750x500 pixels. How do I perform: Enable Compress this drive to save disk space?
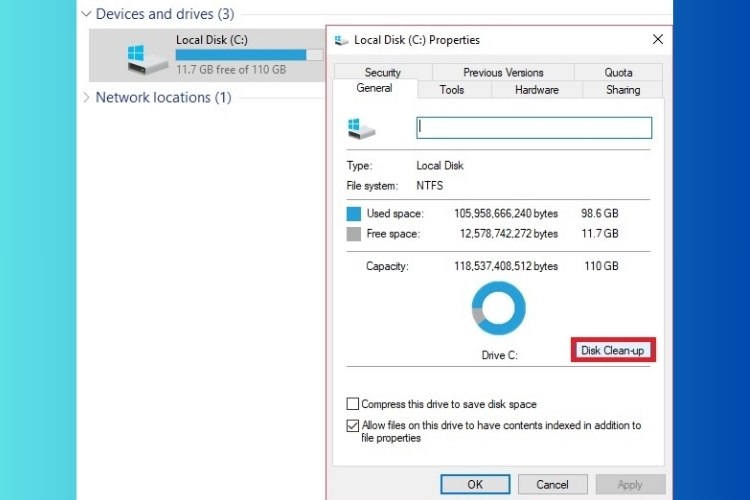click(352, 404)
